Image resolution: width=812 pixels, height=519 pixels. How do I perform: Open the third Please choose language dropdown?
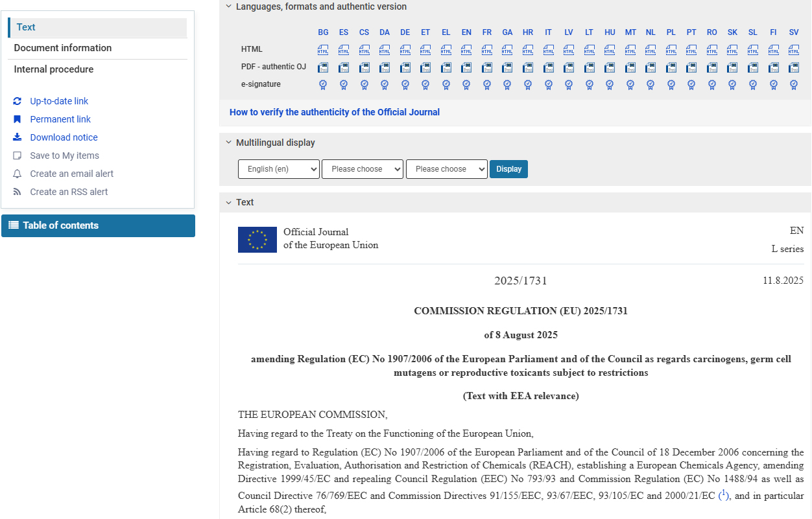pyautogui.click(x=446, y=169)
